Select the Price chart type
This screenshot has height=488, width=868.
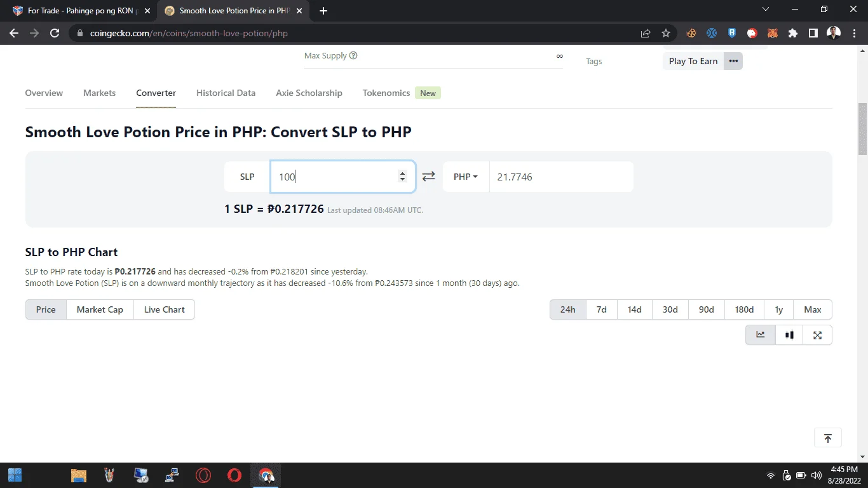pos(46,309)
